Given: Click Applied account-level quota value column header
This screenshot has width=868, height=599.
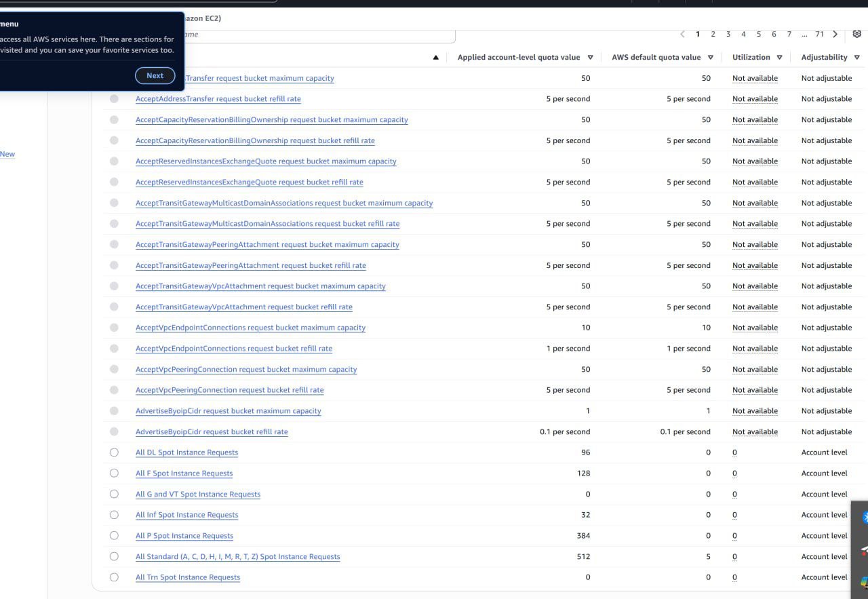Looking at the screenshot, I should [x=519, y=58].
